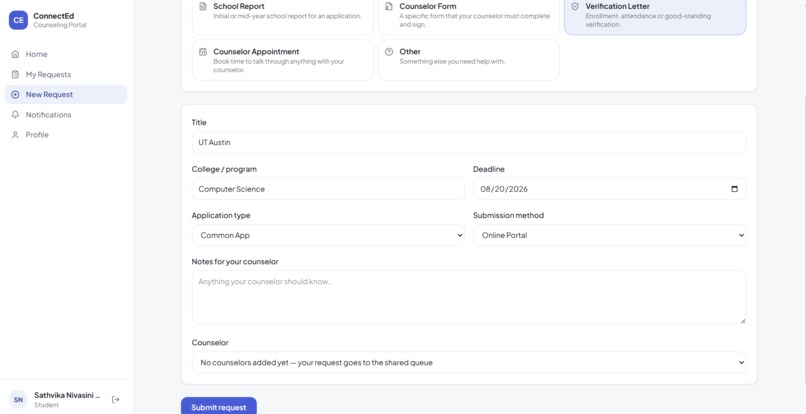The image size is (806, 414).
Task: Click the College / program input field
Action: 328,189
